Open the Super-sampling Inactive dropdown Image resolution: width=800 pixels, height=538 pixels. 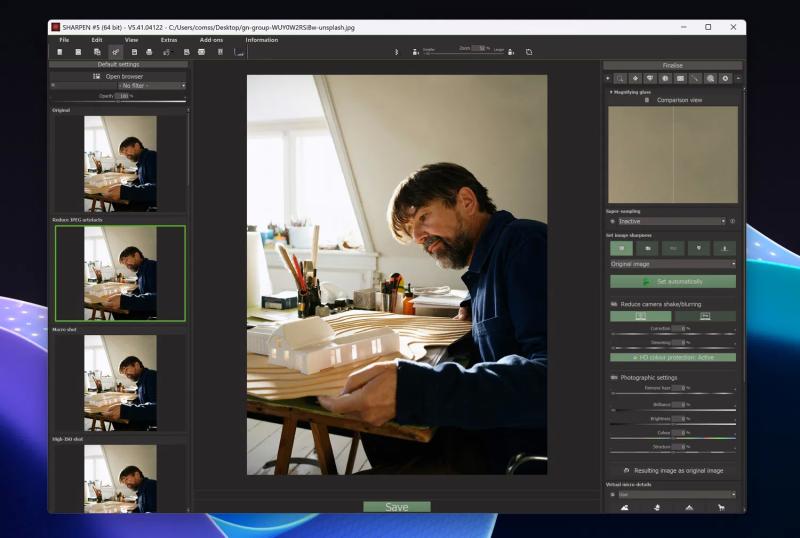671,221
